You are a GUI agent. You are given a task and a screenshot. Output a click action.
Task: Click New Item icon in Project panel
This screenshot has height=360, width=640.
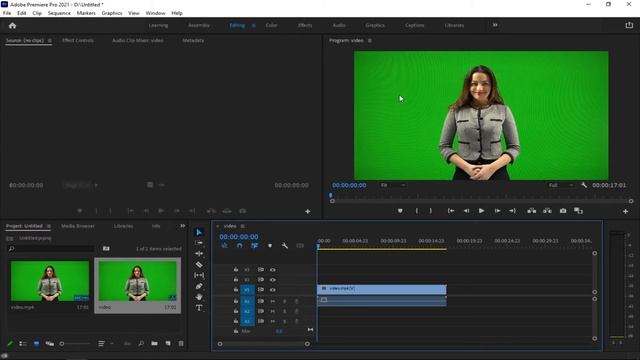168,344
